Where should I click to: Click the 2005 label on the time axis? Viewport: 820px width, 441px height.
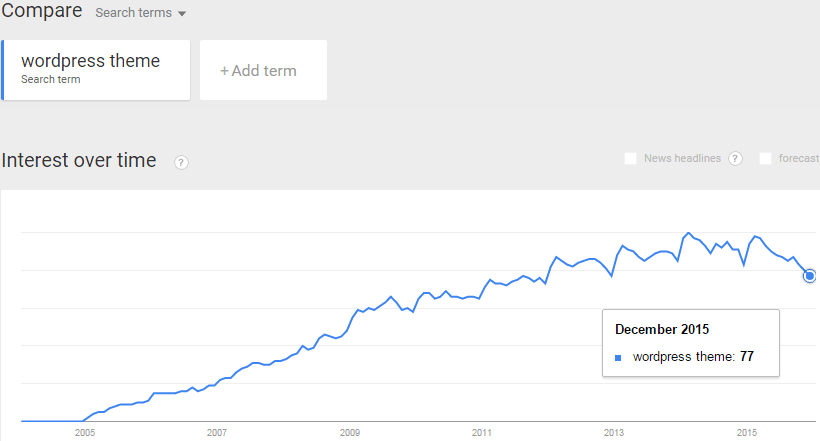click(x=84, y=433)
